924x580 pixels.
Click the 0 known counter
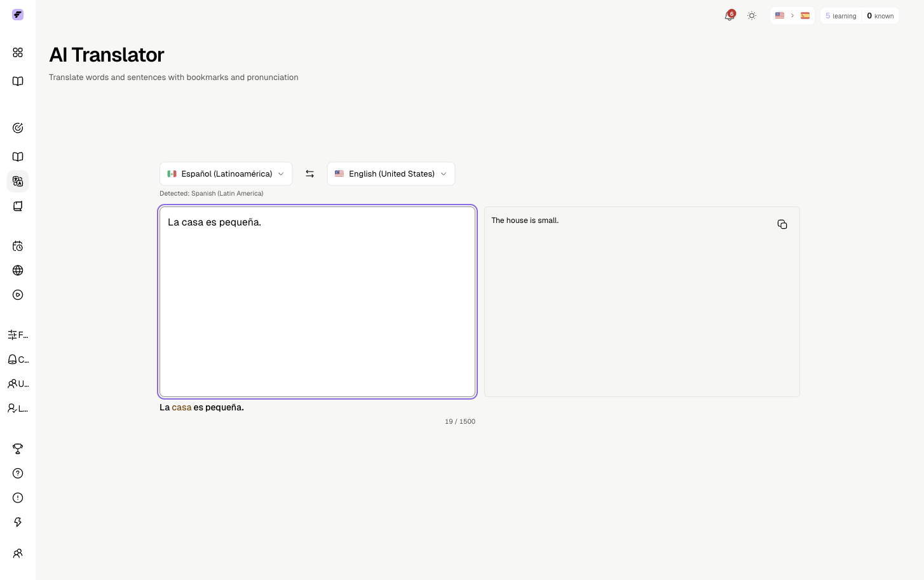880,16
